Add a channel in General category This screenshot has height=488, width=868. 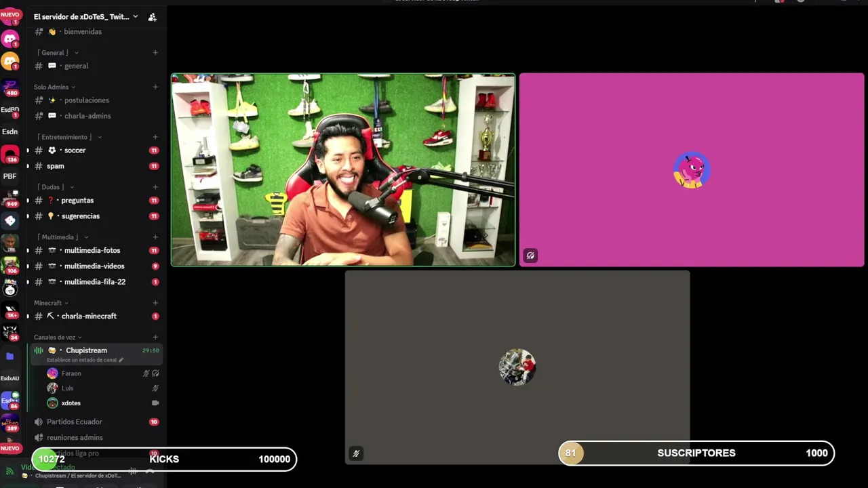tap(155, 52)
